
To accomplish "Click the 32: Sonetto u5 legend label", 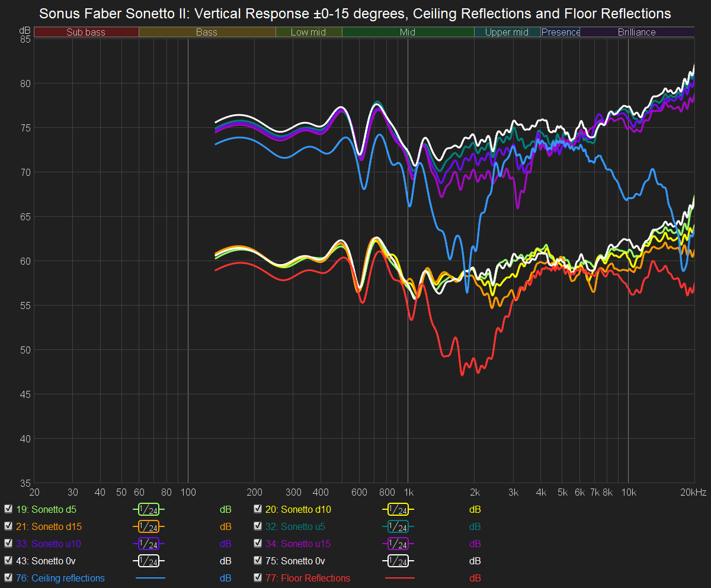I will pos(295,526).
